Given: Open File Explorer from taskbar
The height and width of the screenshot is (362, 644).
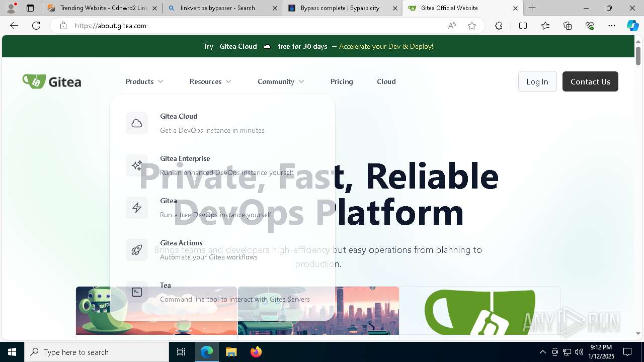Looking at the screenshot, I should (x=231, y=352).
